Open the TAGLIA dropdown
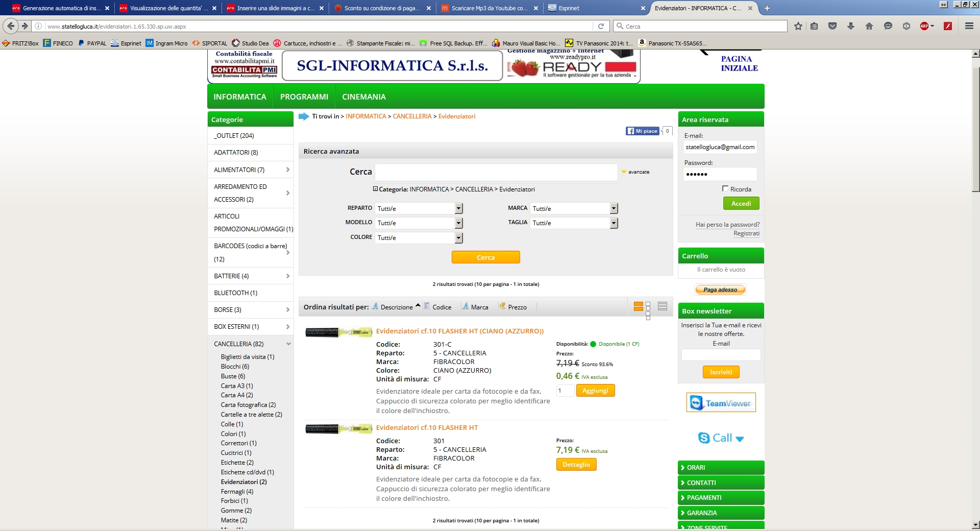Screen dimensions: 980x531 [x=574, y=223]
